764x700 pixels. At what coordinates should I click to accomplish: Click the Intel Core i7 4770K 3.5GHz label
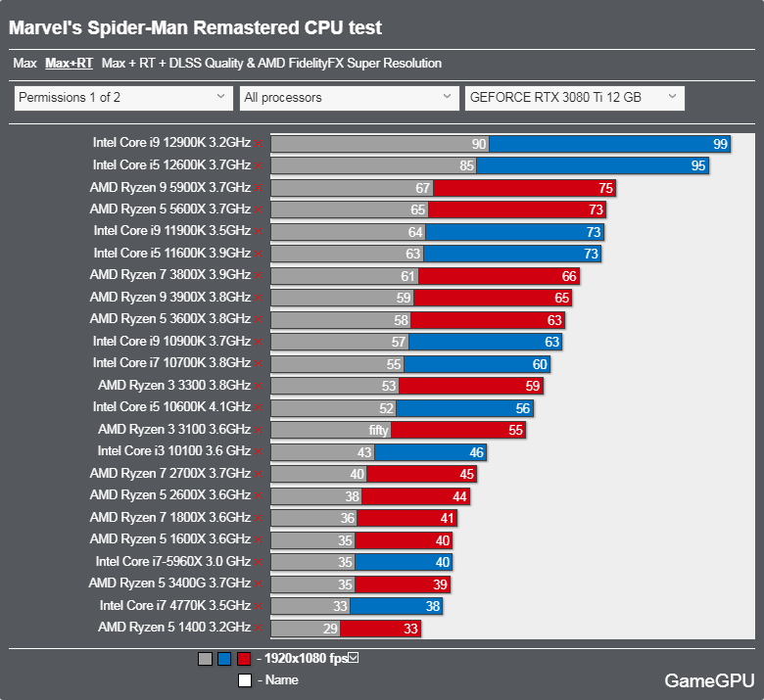click(175, 605)
